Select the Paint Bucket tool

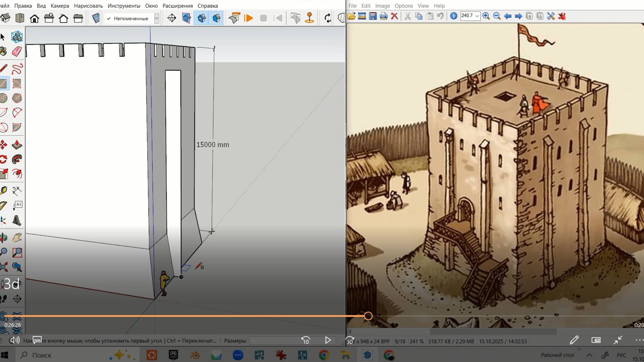coord(3,51)
